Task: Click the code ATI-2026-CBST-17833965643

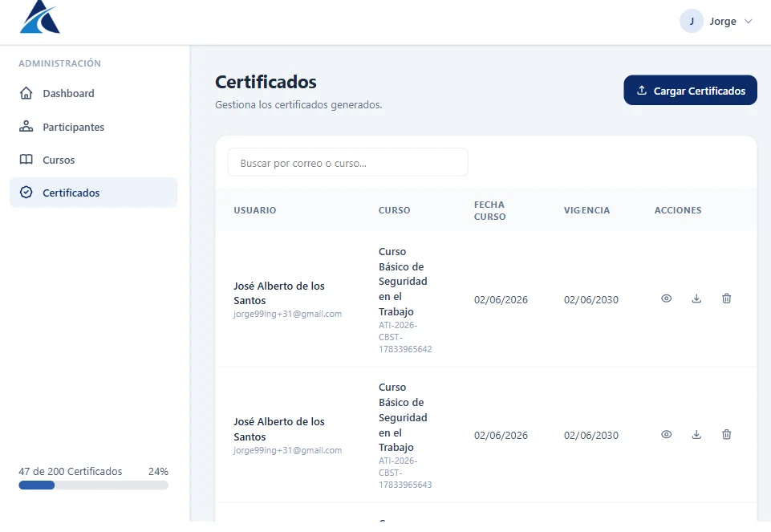Action: (405, 473)
